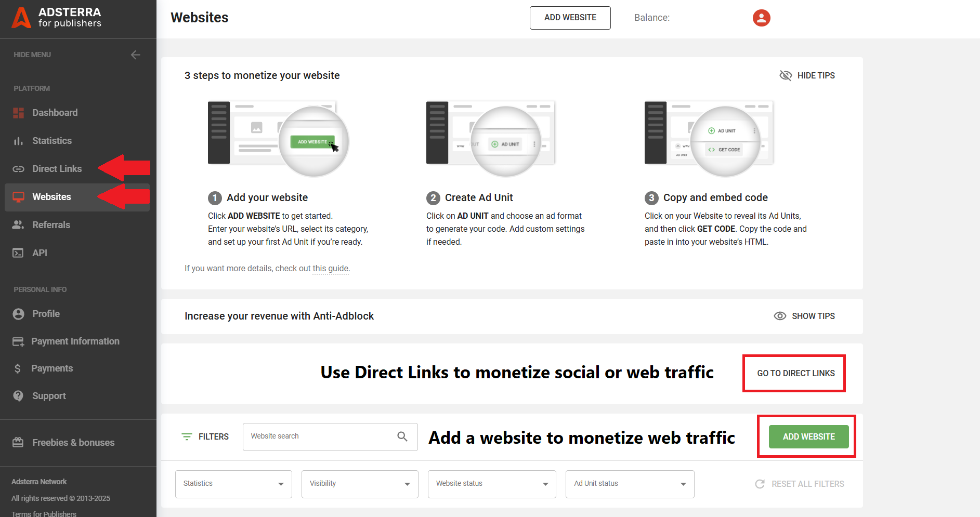Open Freebies & bonuses gift icon

(x=18, y=442)
